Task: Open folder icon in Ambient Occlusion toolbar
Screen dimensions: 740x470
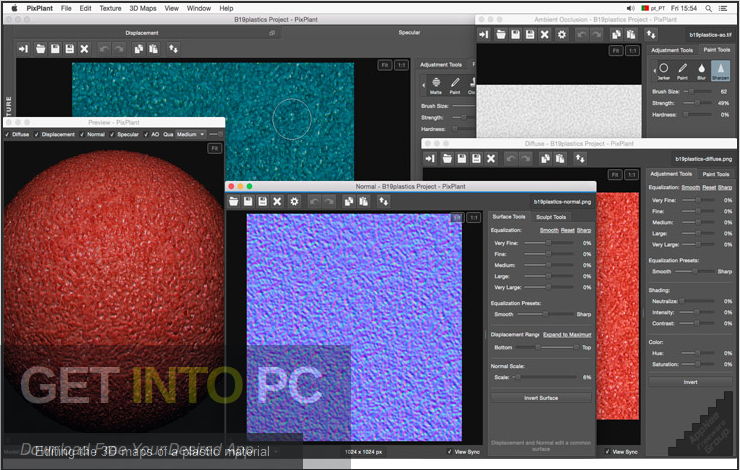Action: (x=501, y=34)
